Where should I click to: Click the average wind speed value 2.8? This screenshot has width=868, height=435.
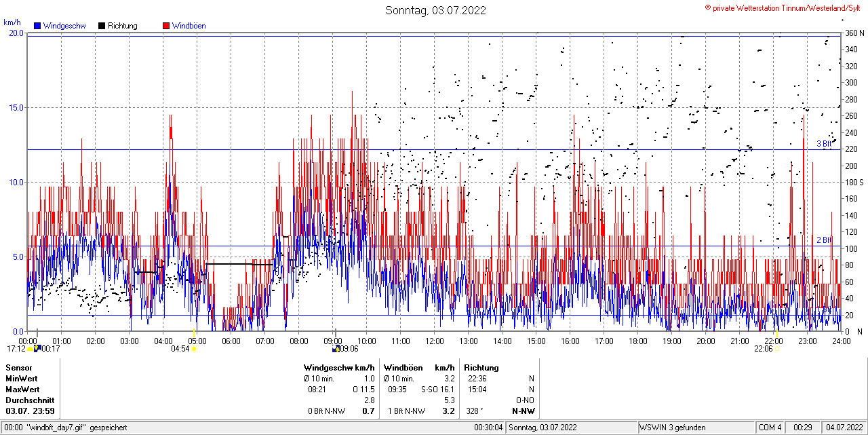pyautogui.click(x=370, y=400)
